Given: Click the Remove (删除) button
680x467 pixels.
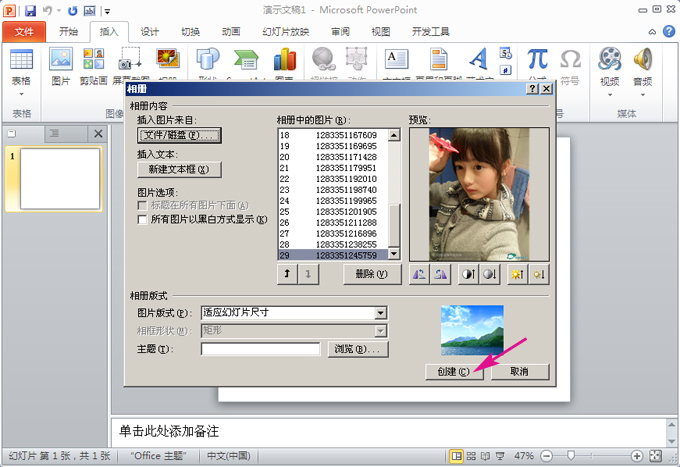Looking at the screenshot, I should pos(372,274).
